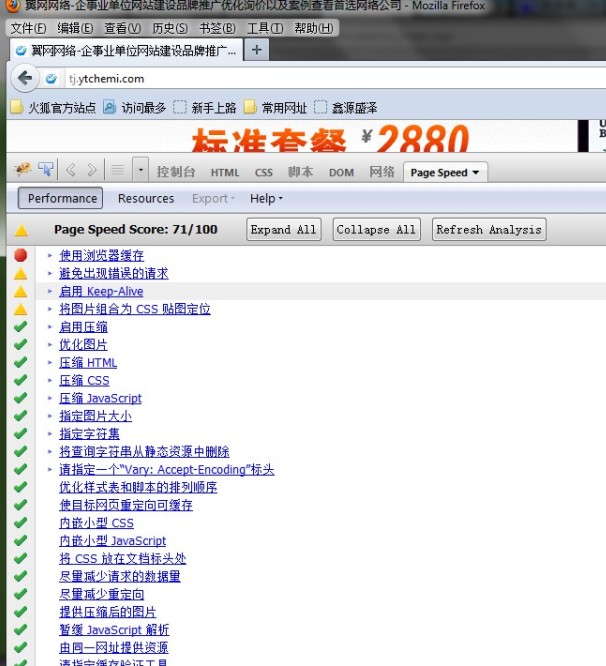Click the red status icon for 使用浏览器缓存
Viewport: 606px width, 666px height.
[x=20, y=256]
